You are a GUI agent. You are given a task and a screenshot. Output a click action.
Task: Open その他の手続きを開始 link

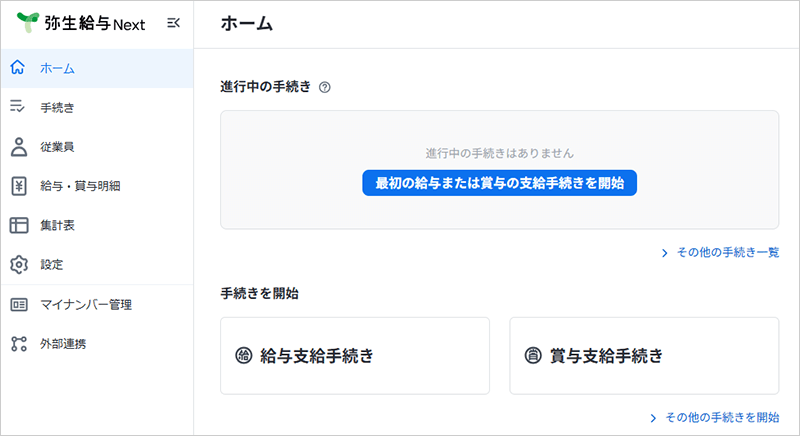coord(721,416)
